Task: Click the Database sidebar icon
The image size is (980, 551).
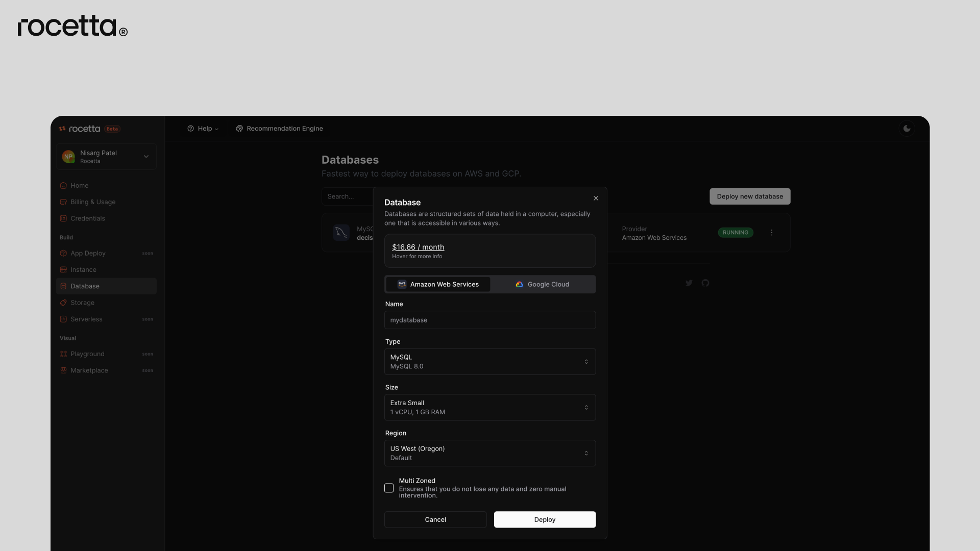Action: pyautogui.click(x=63, y=286)
